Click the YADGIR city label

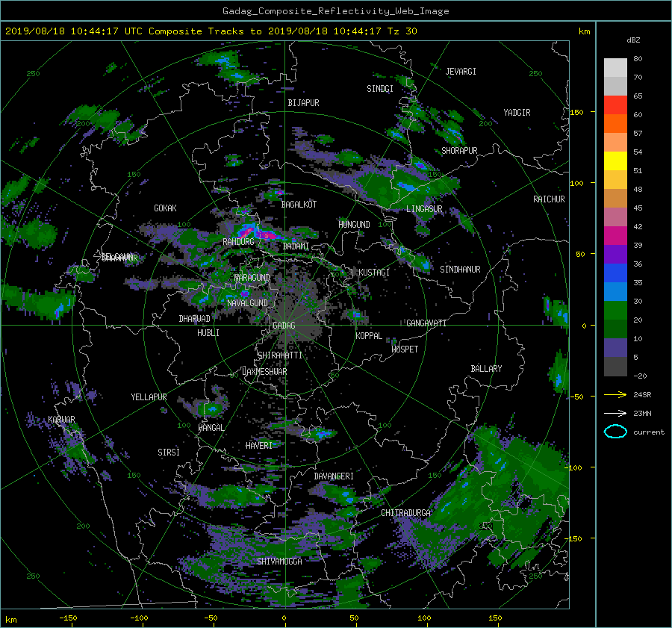(x=517, y=113)
